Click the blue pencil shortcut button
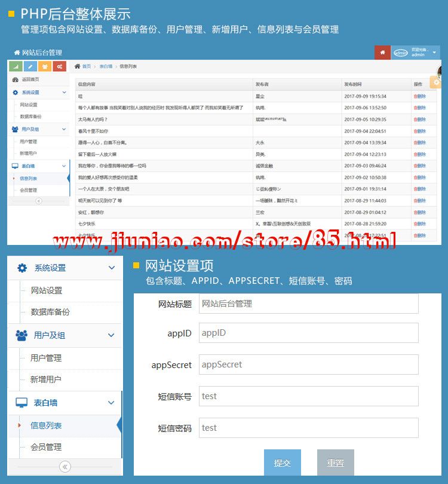Viewport: 448px width, 484px height. [x=30, y=66]
